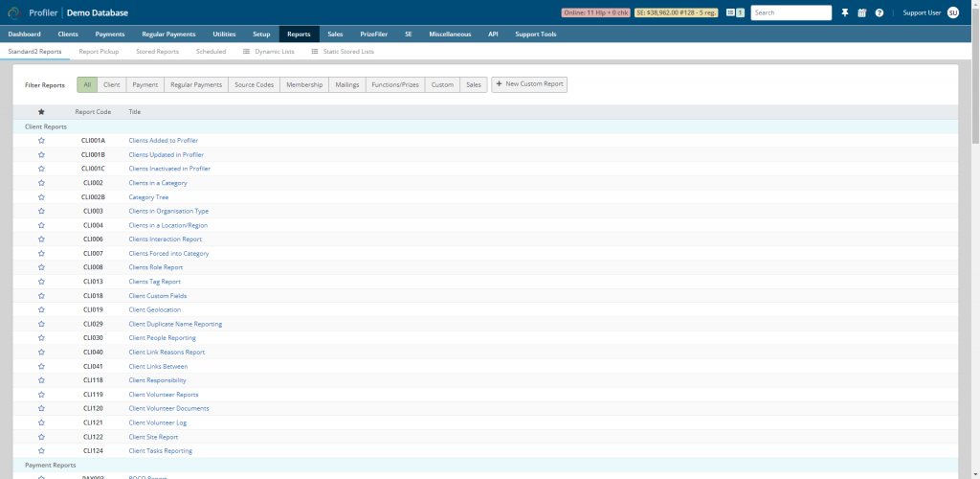Image resolution: width=980 pixels, height=479 pixels.
Task: Open the Regular Payments menu
Action: [x=168, y=34]
